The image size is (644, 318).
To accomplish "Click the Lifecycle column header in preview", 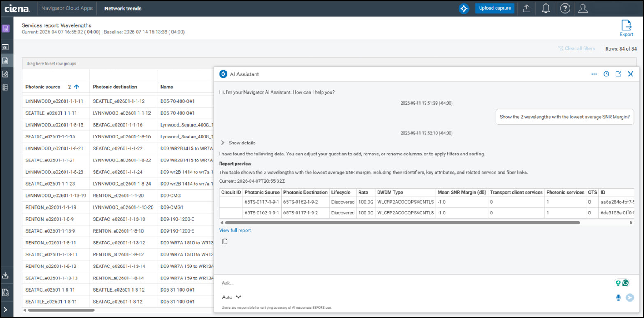I will [343, 192].
